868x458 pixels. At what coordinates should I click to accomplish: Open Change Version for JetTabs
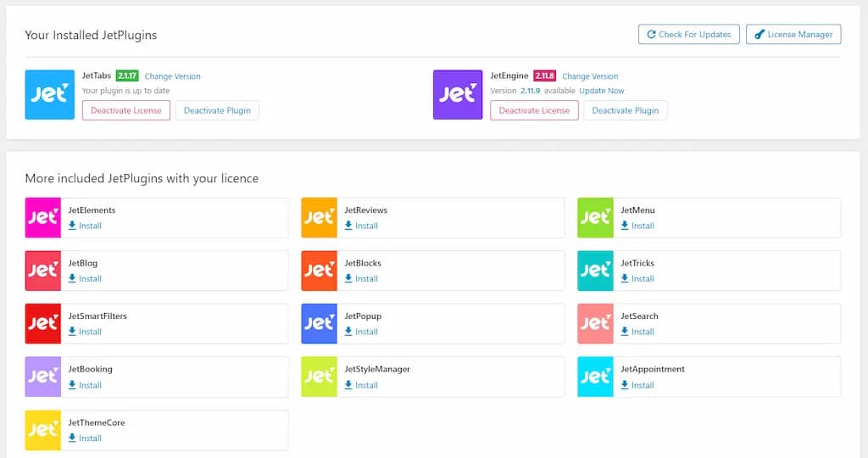tap(173, 76)
